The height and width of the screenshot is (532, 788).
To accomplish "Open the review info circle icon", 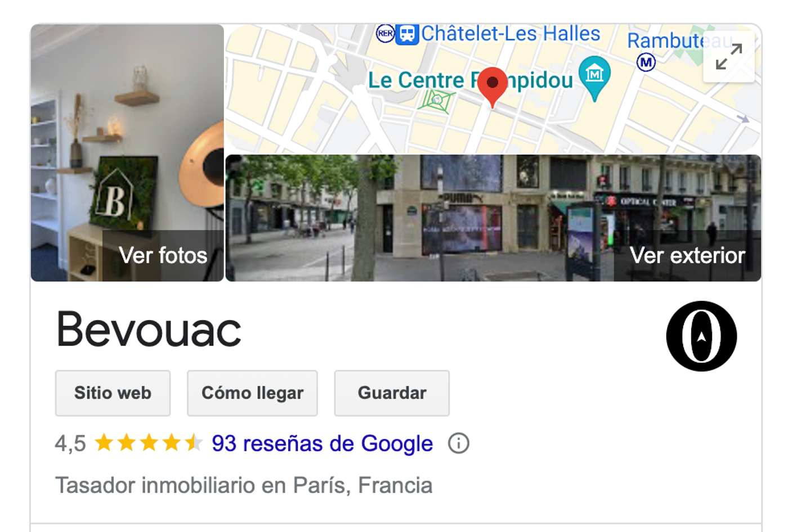I will (x=459, y=443).
